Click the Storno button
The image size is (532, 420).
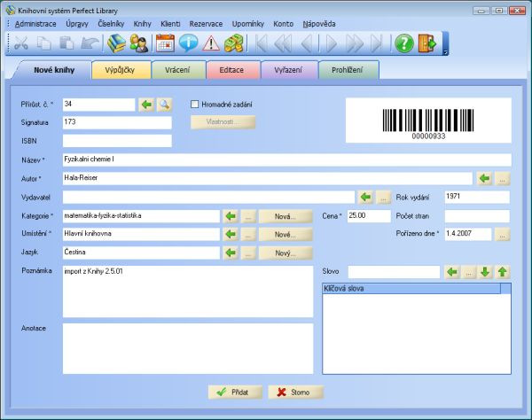click(x=295, y=393)
